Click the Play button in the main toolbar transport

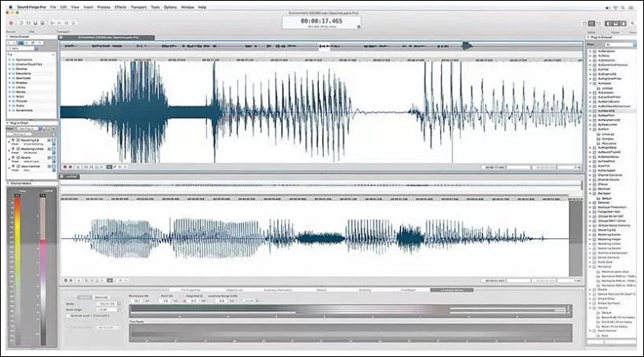pos(52,23)
